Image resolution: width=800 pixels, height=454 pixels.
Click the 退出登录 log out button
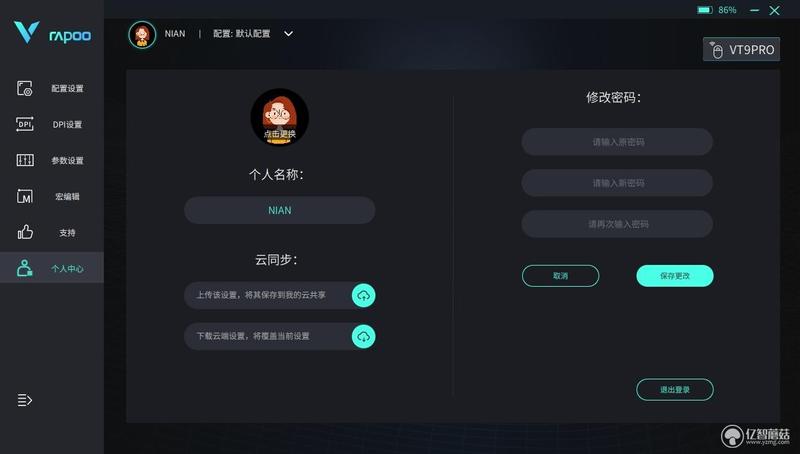pyautogui.click(x=674, y=390)
